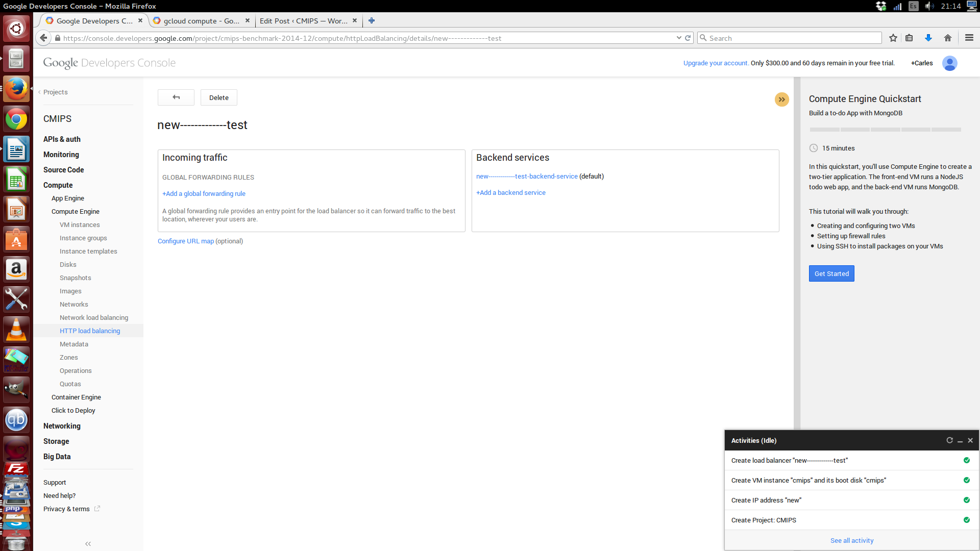Open a new tab with plus icon
This screenshot has width=980, height=551.
coord(372,20)
